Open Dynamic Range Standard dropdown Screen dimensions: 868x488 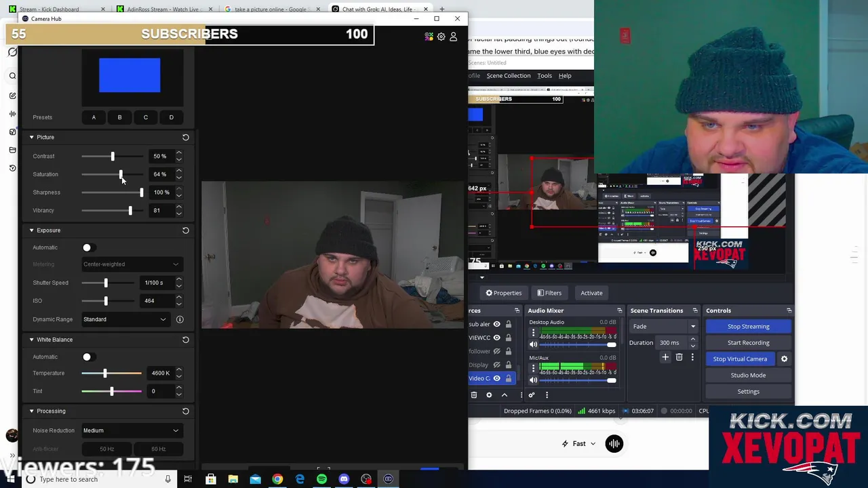(125, 319)
